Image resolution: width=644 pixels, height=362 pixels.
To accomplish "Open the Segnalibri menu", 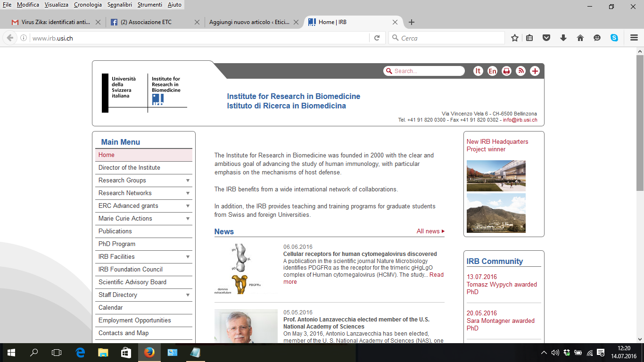I will (120, 5).
